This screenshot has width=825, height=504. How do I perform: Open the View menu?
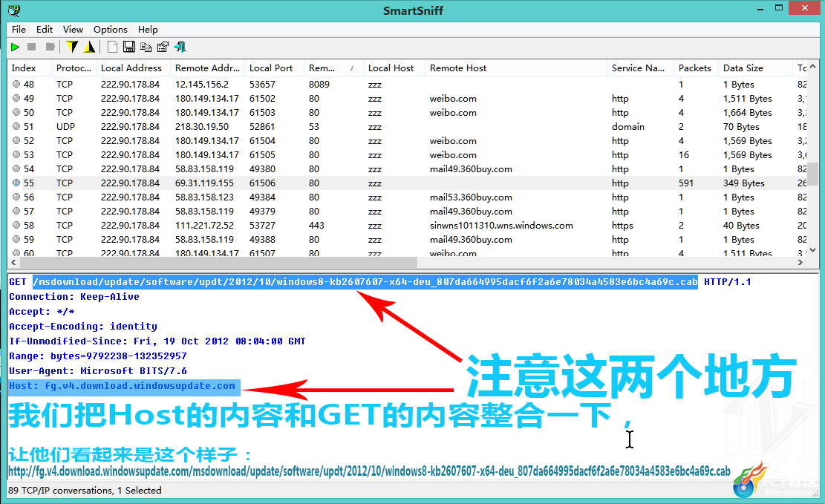click(73, 30)
